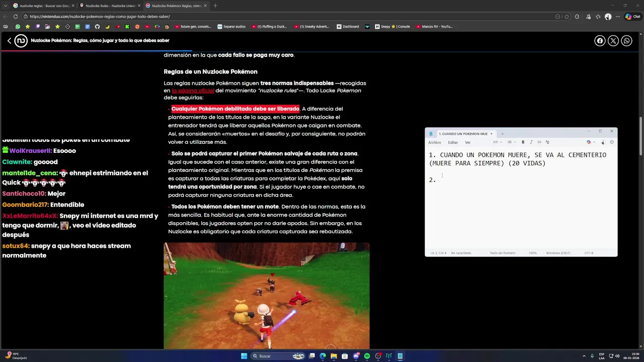Viewport: 644px width, 362px height.
Task: Share the article on X
Action: pos(613,41)
